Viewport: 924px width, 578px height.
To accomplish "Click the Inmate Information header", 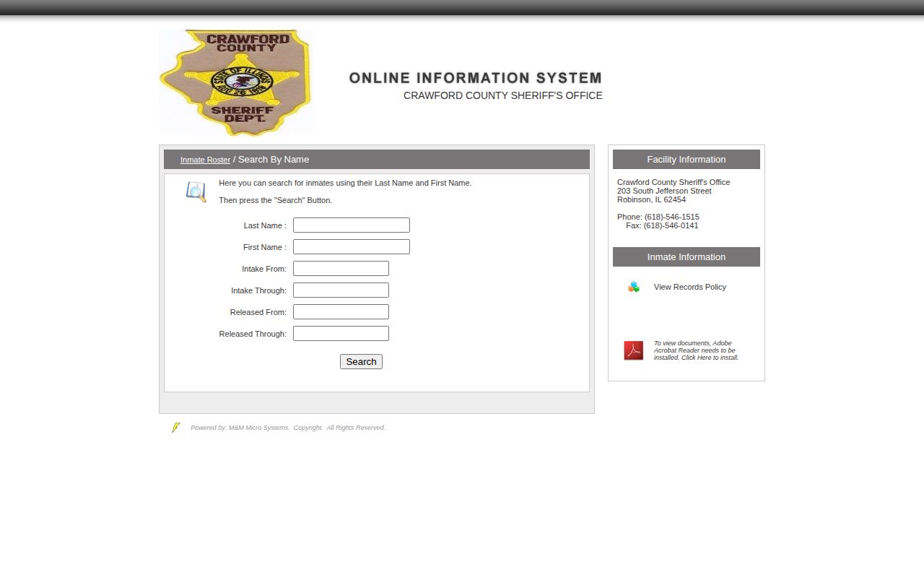I will coord(687,257).
